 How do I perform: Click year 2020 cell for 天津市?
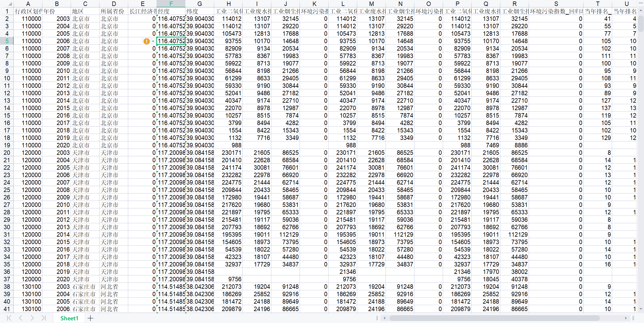click(x=57, y=279)
